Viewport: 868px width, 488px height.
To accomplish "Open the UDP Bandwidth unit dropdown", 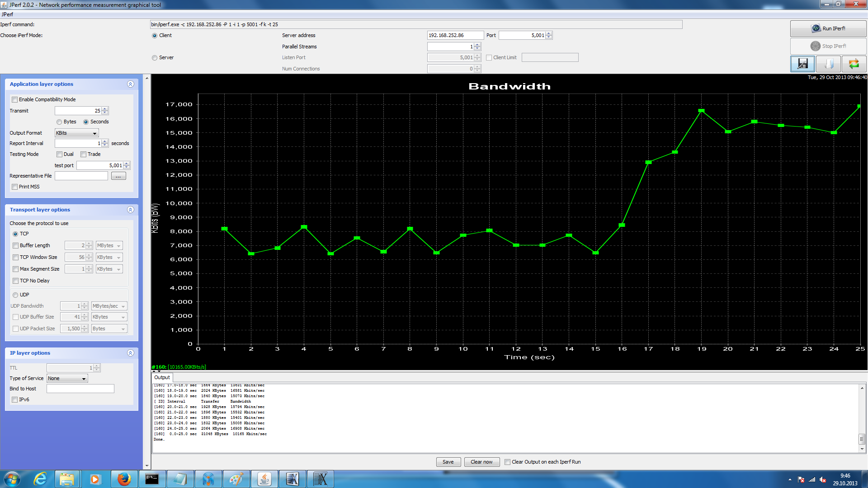I will [109, 306].
